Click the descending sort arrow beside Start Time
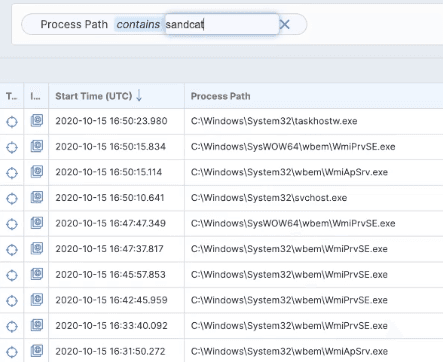Image resolution: width=443 pixels, height=362 pixels. pos(139,96)
